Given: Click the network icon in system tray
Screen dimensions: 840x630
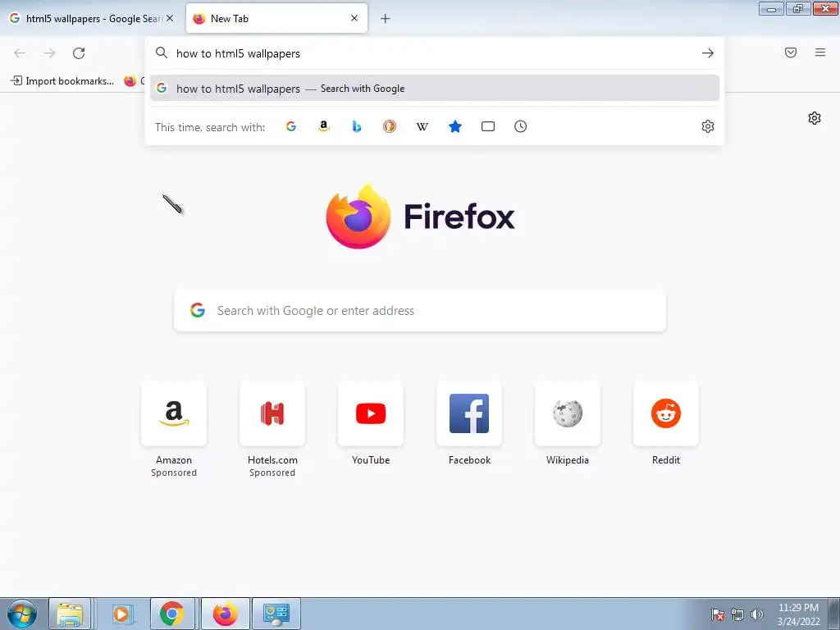Looking at the screenshot, I should tap(737, 614).
